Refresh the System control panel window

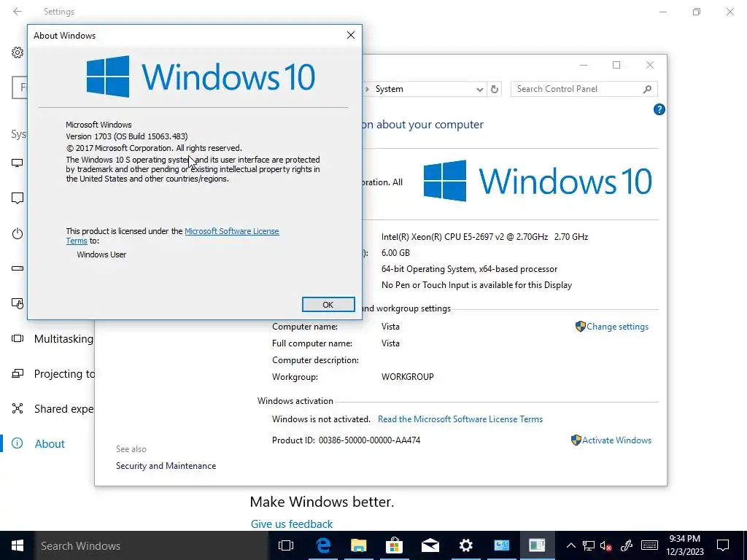tap(495, 89)
